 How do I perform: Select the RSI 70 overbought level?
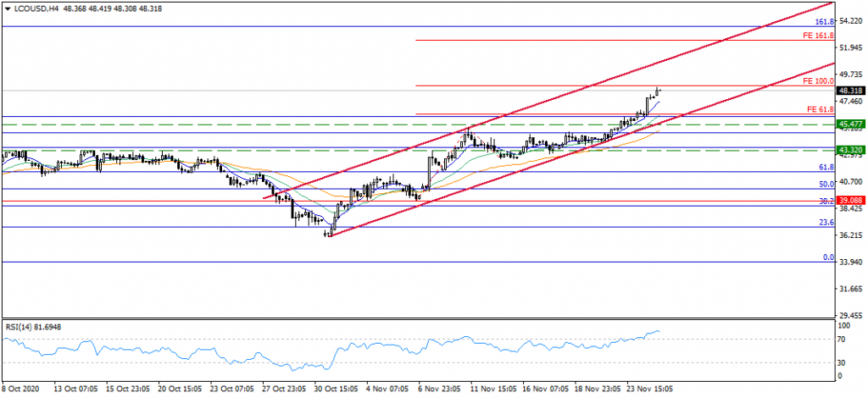[843, 340]
